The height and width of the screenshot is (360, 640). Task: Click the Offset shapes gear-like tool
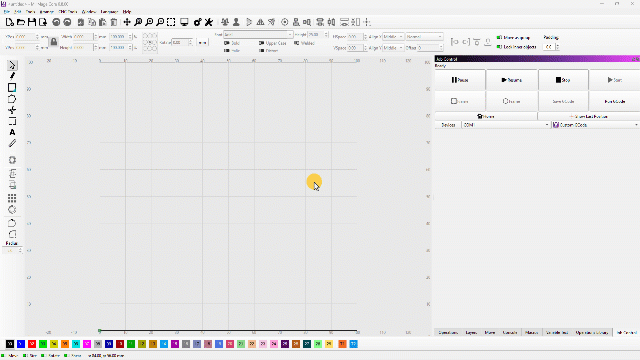12,160
